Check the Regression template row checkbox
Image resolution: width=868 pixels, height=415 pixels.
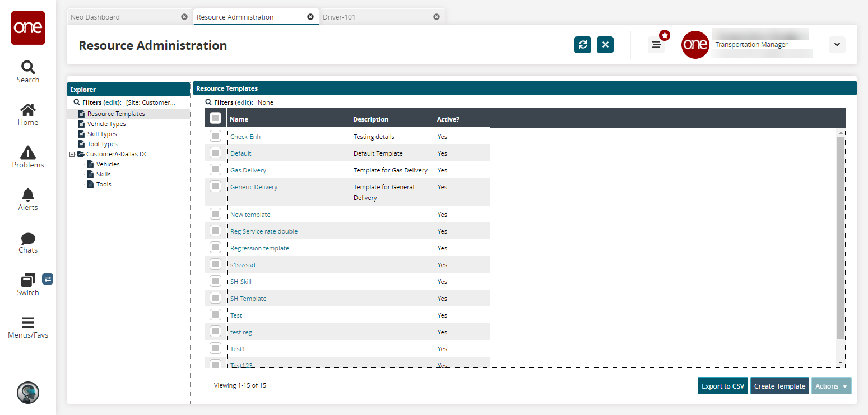click(215, 247)
